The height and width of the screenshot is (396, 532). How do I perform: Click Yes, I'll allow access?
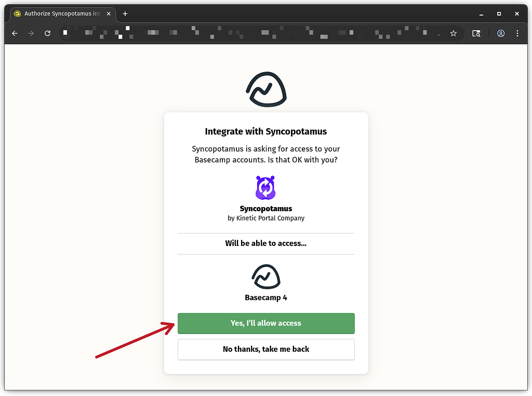pyautogui.click(x=266, y=323)
